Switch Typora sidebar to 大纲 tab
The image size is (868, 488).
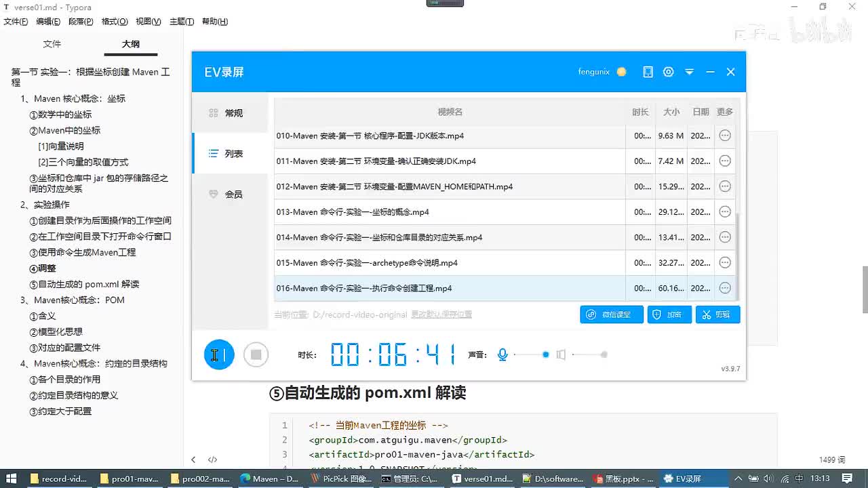point(131,44)
